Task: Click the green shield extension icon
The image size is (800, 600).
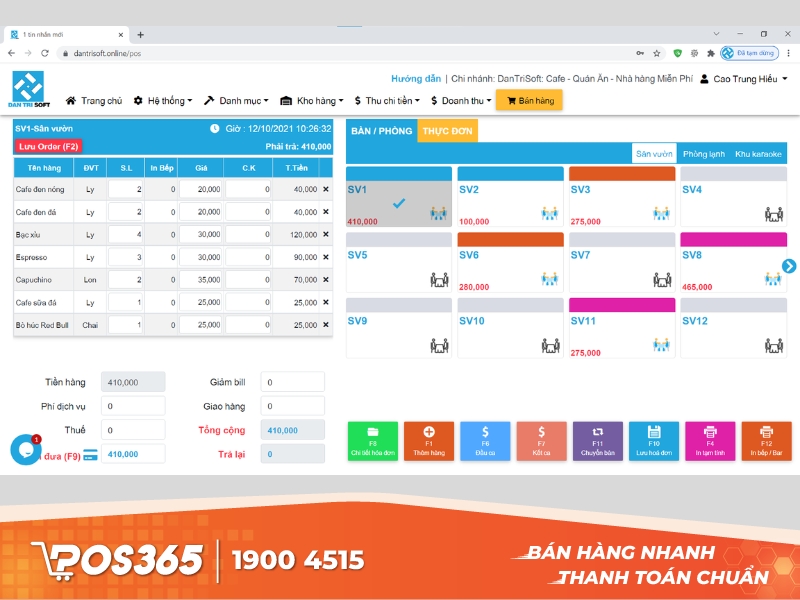Action: tap(678, 53)
